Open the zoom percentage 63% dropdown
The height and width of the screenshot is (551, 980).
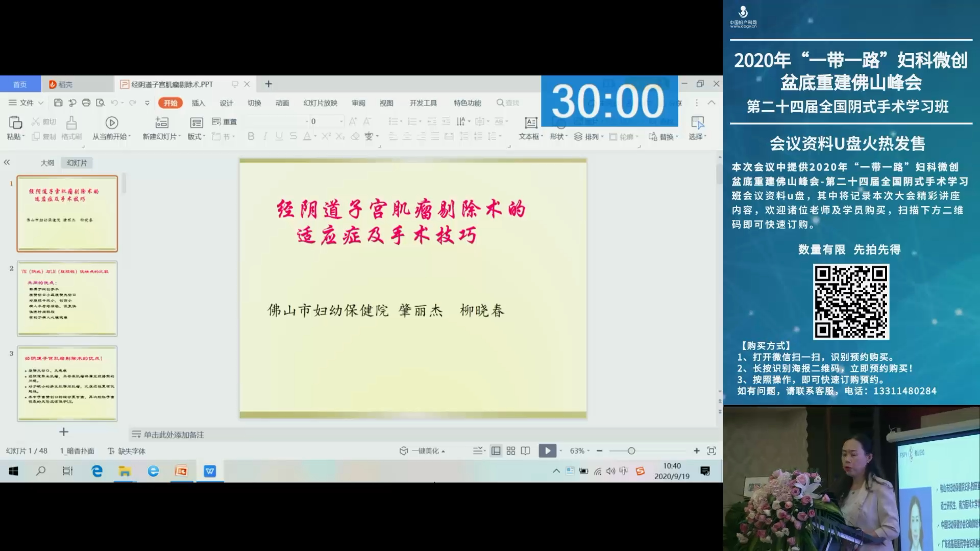coord(580,451)
